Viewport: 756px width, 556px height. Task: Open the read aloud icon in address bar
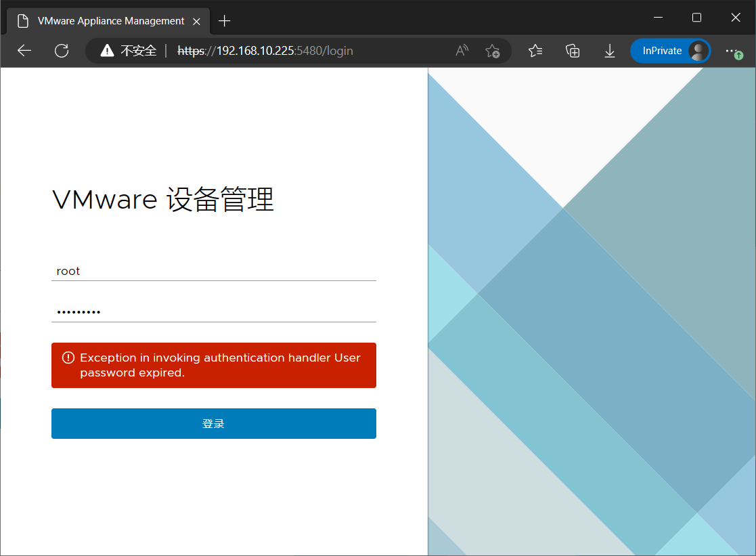click(462, 50)
